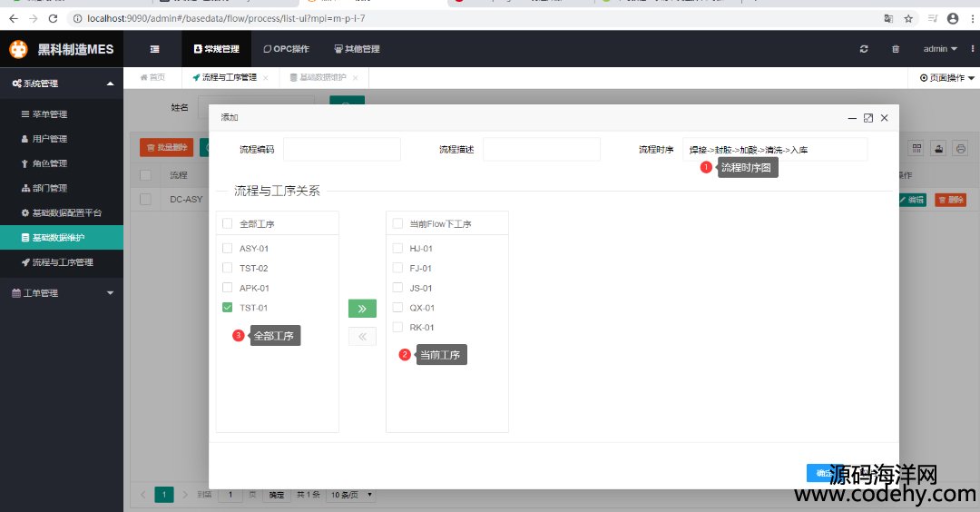The height and width of the screenshot is (512, 980).
Task: Check the QX-01 checkbox
Action: (397, 308)
